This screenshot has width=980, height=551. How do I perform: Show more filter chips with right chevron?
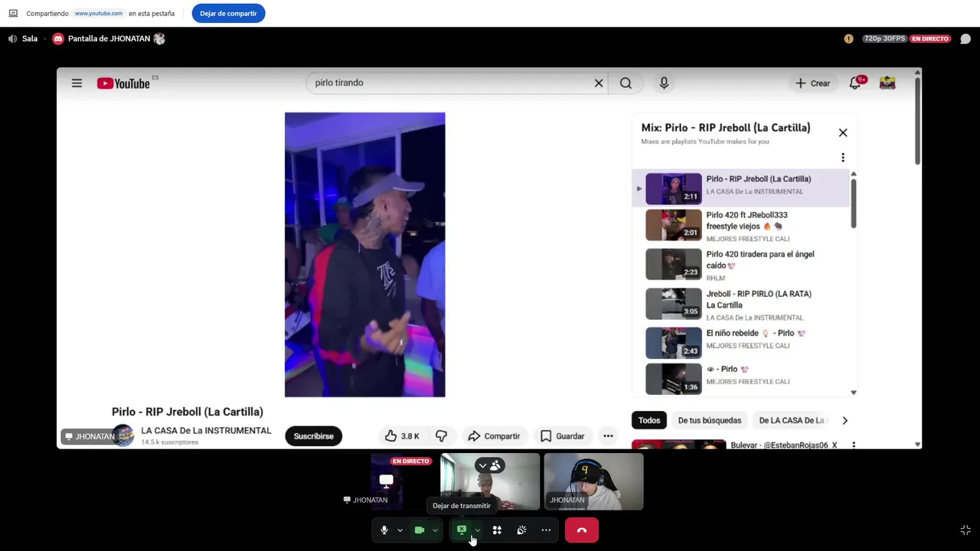(x=844, y=420)
